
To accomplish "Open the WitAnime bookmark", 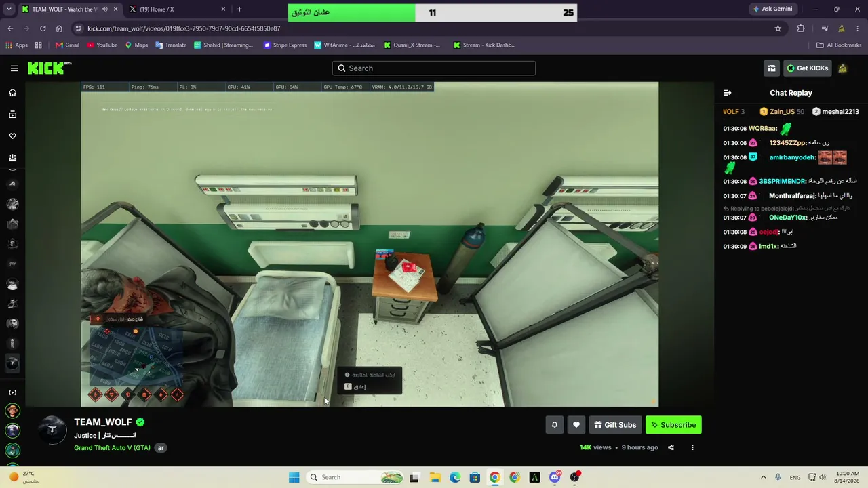I will point(344,45).
